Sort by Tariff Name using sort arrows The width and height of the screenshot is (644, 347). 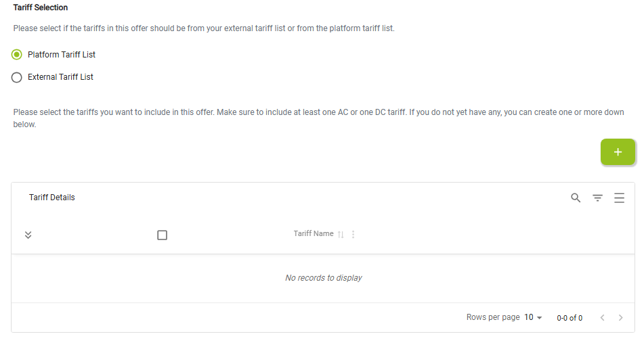pos(341,235)
